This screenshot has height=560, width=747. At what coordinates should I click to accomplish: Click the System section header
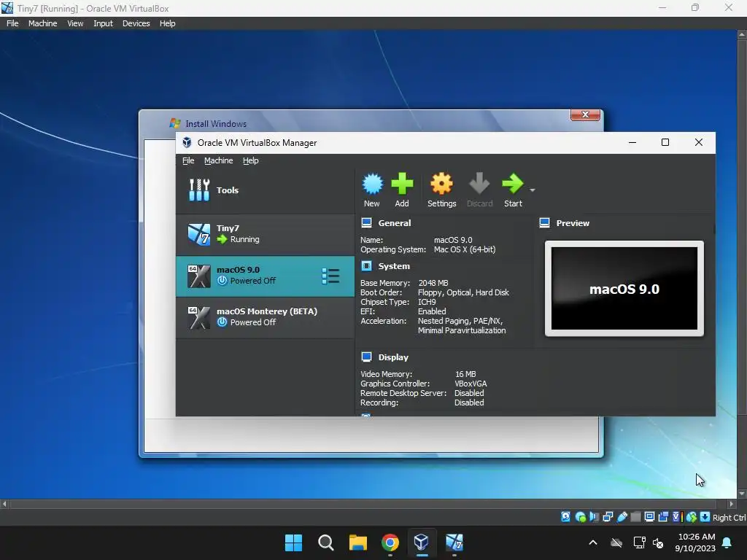pyautogui.click(x=393, y=266)
